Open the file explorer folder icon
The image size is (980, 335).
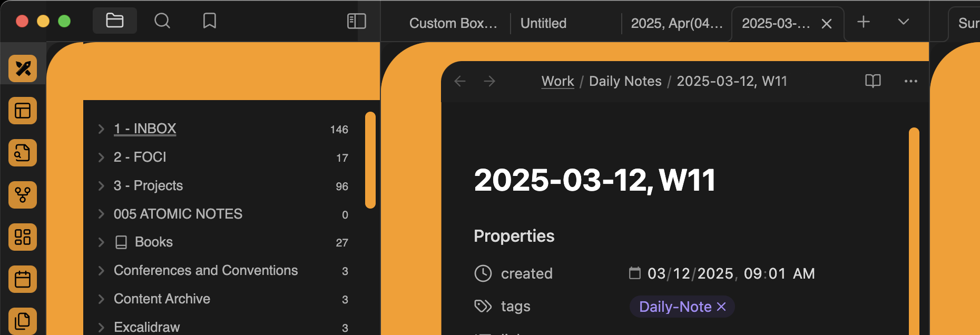click(x=114, y=21)
